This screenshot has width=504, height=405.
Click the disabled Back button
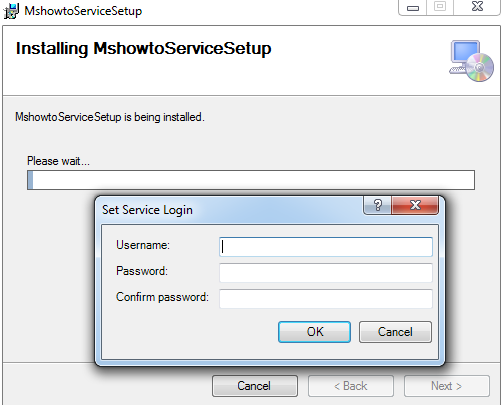tap(351, 386)
